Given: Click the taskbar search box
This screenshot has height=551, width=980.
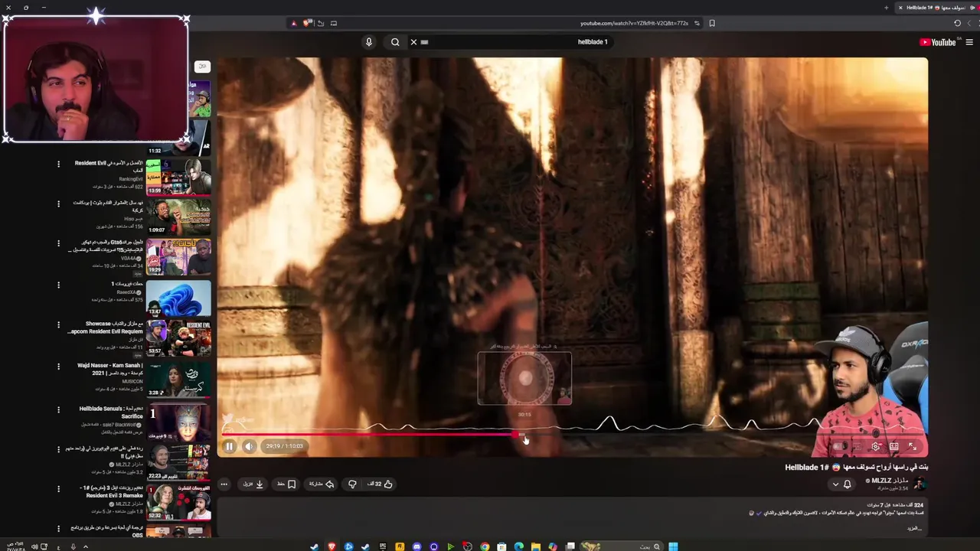Looking at the screenshot, I should click(622, 546).
